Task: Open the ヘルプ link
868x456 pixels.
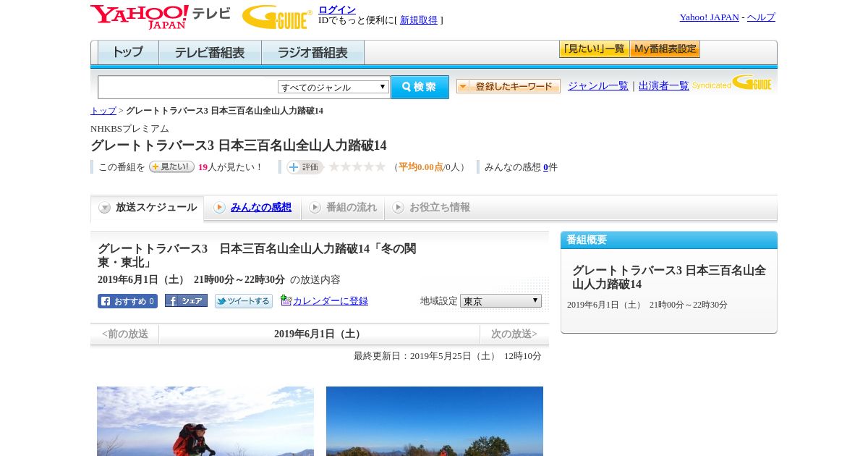Action: pyautogui.click(x=761, y=17)
